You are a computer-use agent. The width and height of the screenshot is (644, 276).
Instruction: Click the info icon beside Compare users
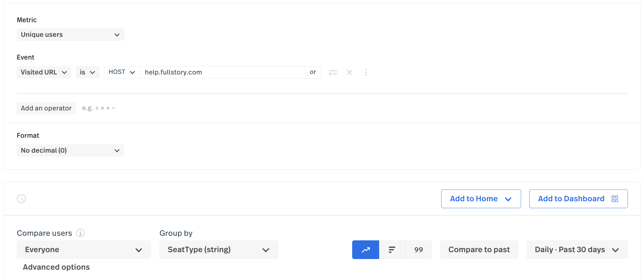(80, 233)
